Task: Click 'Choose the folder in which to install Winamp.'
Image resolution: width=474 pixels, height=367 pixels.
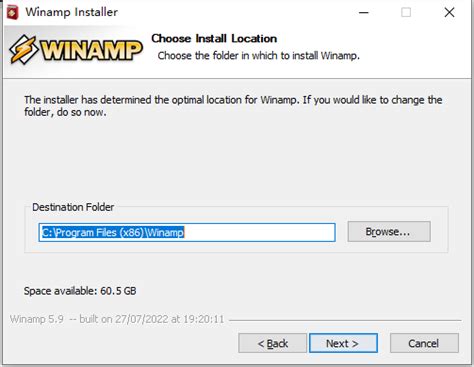Action: pos(259,55)
